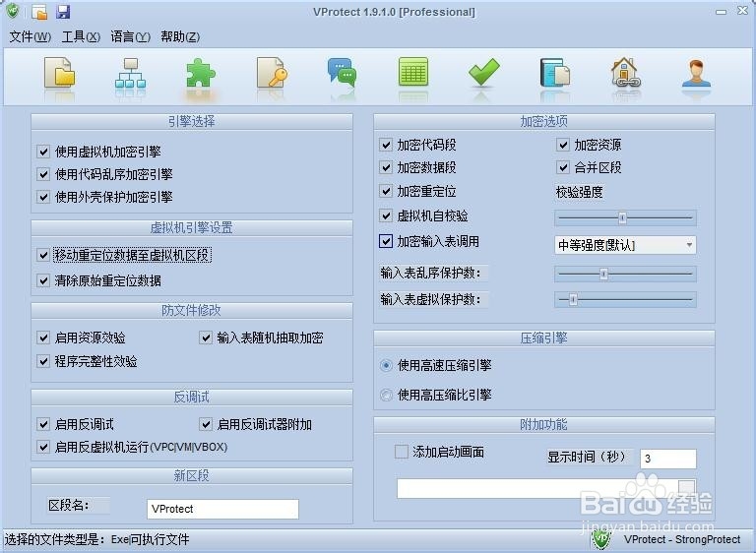Image resolution: width=756 pixels, height=553 pixels.
Task: Open the 语言(Y) menu
Action: 130,36
